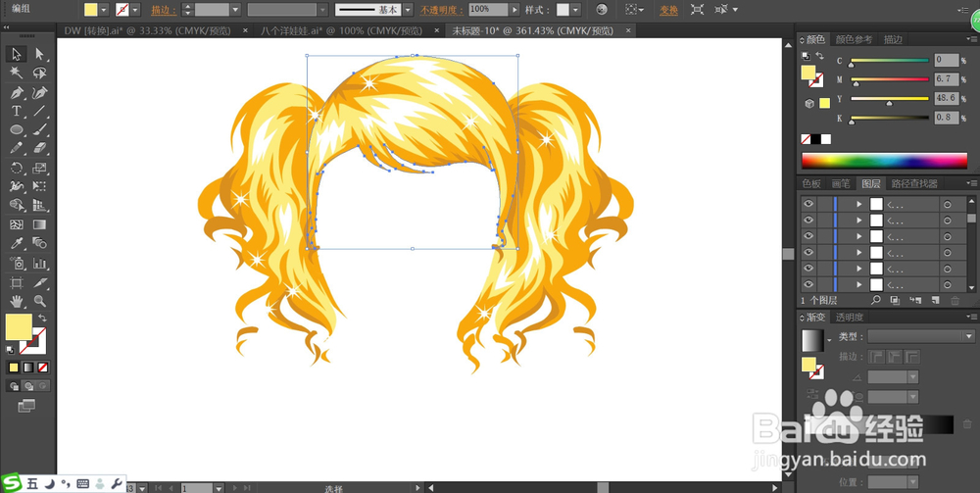Select the Symbol Sprayer tool
The height and width of the screenshot is (493, 980).
pos(17,263)
